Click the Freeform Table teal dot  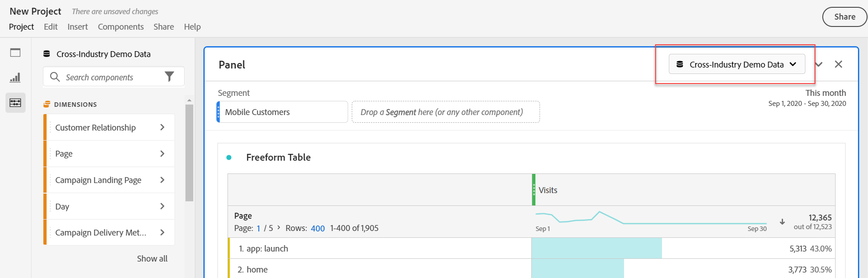click(x=229, y=157)
